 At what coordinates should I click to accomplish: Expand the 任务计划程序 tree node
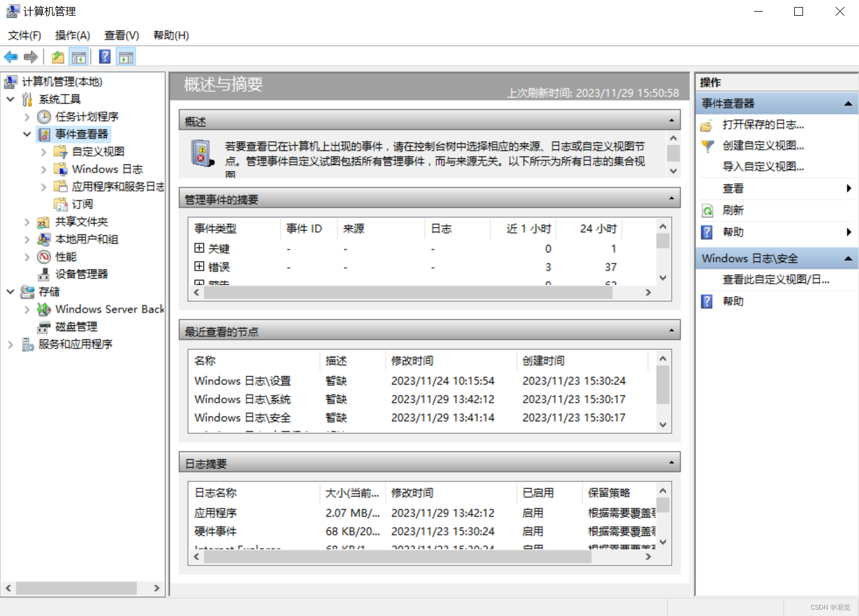click(x=27, y=117)
